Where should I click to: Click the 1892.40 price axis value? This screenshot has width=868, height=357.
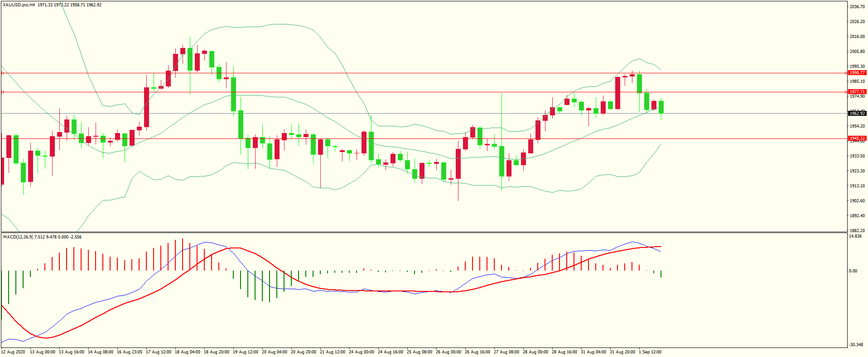point(857,216)
